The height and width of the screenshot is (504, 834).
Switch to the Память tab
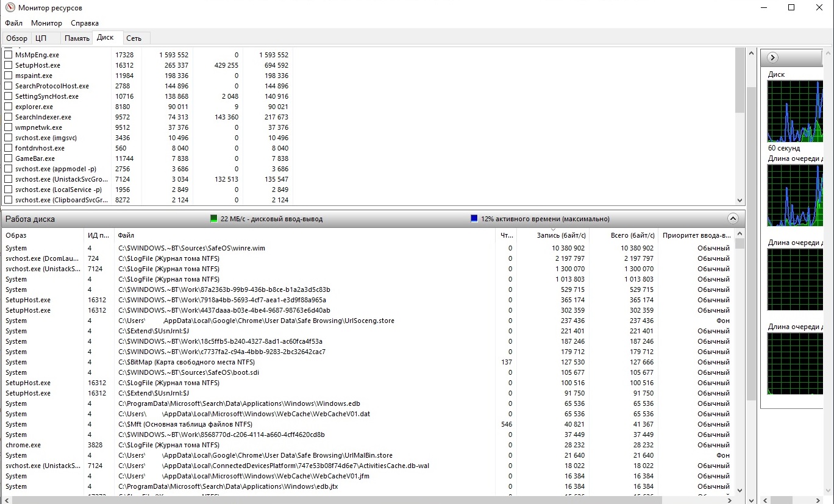click(x=77, y=38)
